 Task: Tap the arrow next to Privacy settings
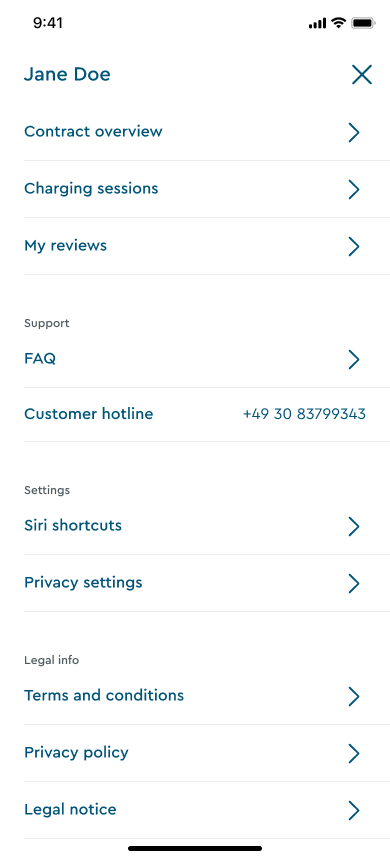354,583
